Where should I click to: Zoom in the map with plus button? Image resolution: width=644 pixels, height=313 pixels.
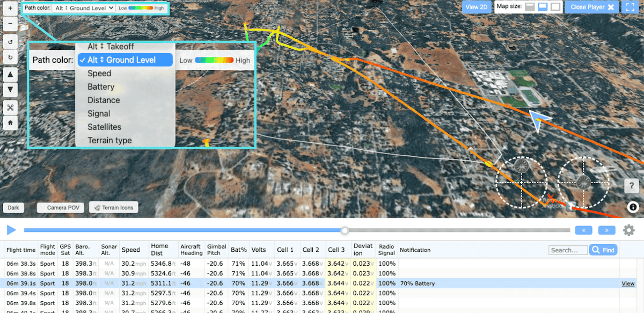click(10, 9)
